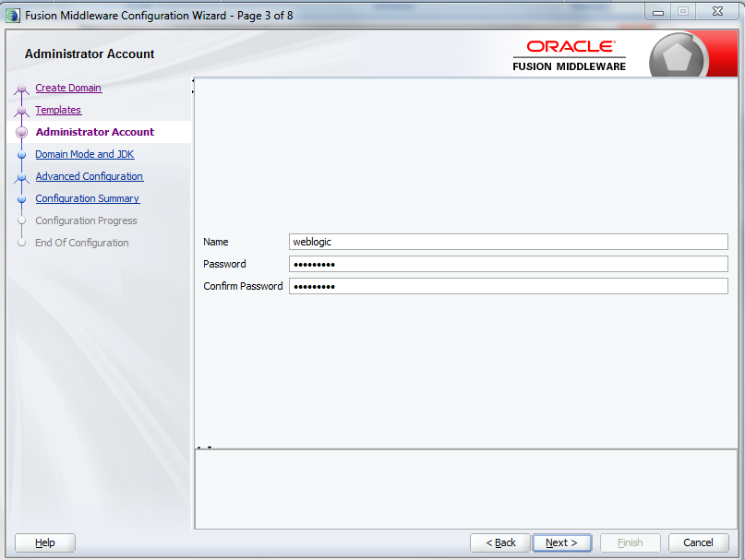Select the Password input field
745x560 pixels.
point(508,264)
